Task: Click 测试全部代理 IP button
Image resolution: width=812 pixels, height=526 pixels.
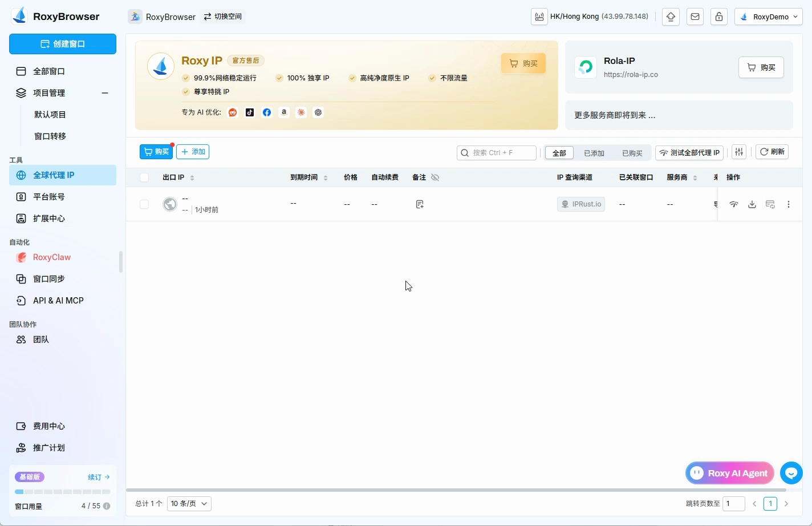Action: [689, 152]
